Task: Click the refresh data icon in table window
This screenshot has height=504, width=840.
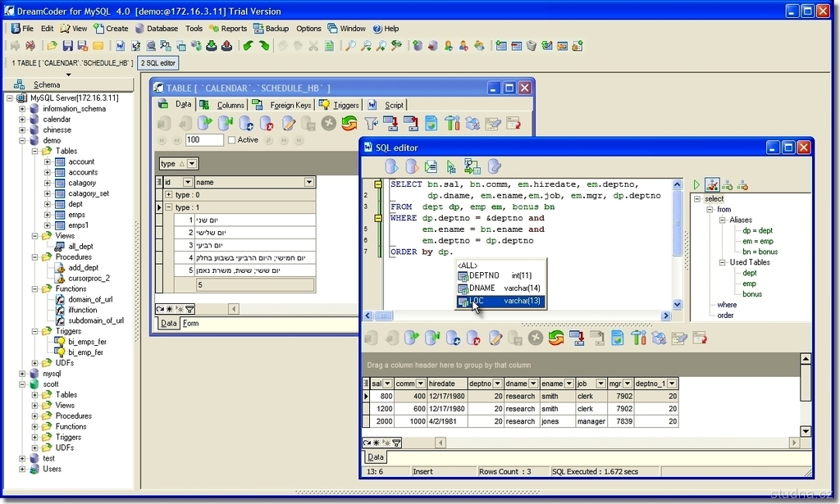Action: [x=349, y=123]
